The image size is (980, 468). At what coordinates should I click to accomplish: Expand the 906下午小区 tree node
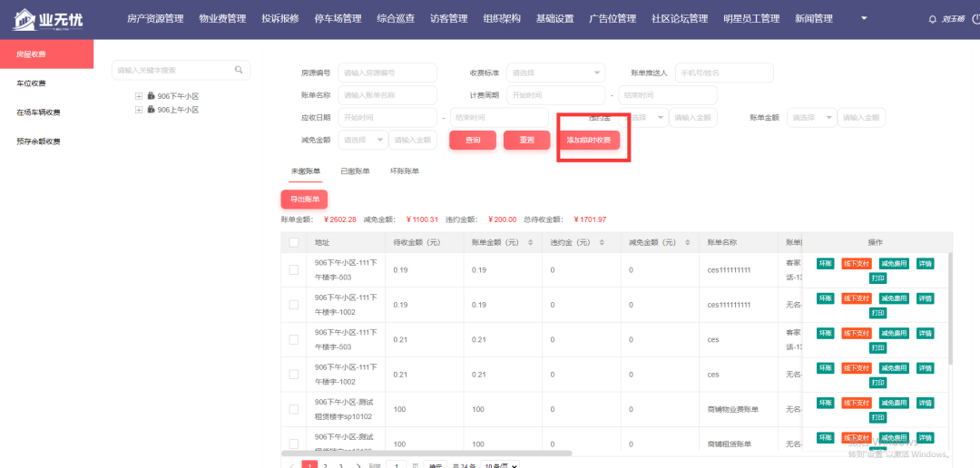[139, 96]
